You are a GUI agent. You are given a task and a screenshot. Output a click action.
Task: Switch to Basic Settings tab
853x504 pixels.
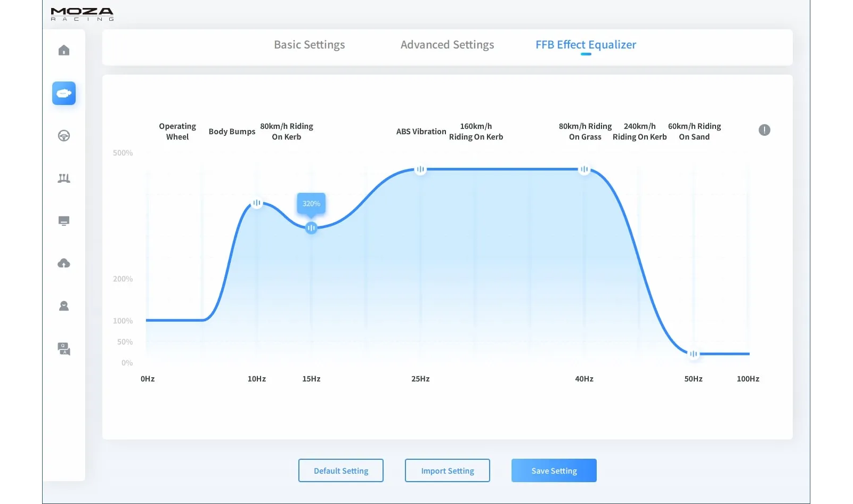[x=309, y=45]
